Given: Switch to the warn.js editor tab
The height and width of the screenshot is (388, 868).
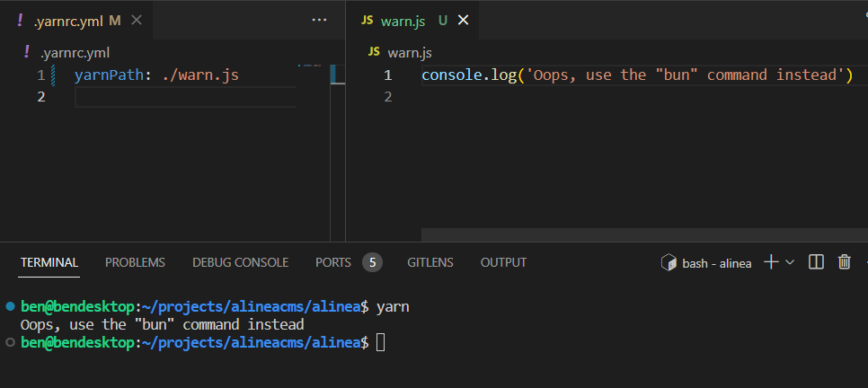Looking at the screenshot, I should (x=412, y=21).
